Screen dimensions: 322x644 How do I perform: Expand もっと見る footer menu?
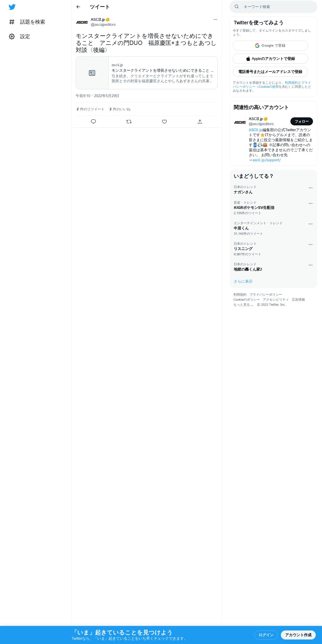point(243,305)
